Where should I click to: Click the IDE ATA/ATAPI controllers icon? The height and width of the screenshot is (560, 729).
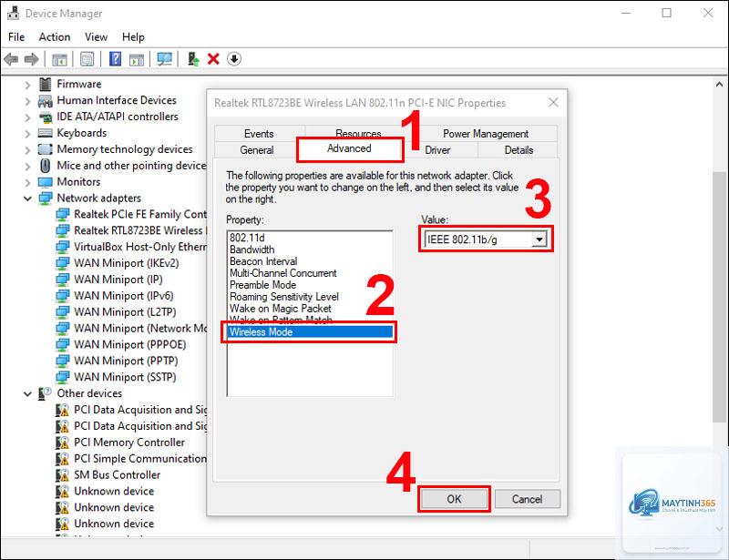pyautogui.click(x=45, y=117)
